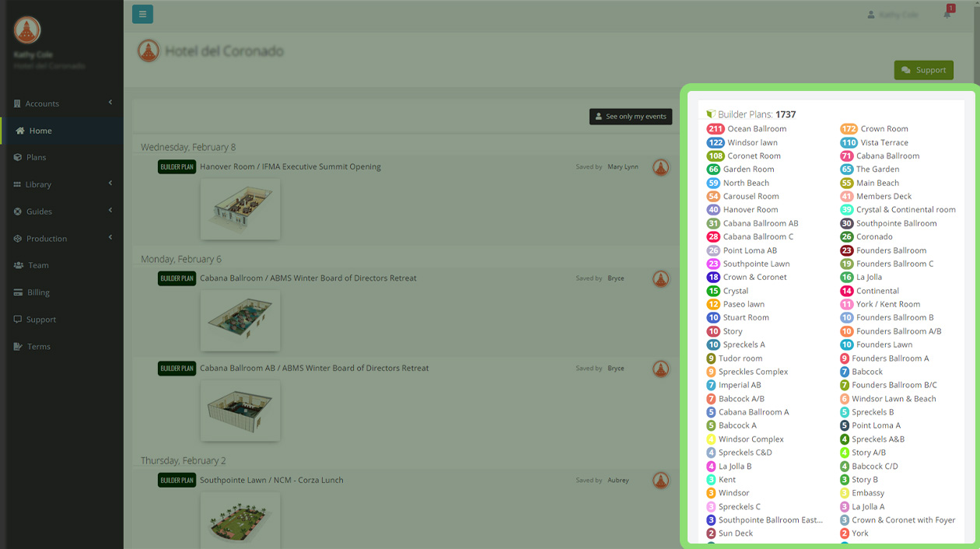Image resolution: width=980 pixels, height=549 pixels.
Task: Open Cabana Ballroom AB ABMS Retreat plan
Action: click(314, 369)
